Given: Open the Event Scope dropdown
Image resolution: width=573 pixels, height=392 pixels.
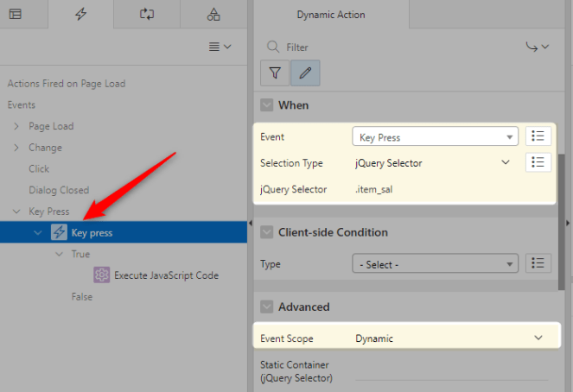Looking at the screenshot, I should pyautogui.click(x=449, y=338).
